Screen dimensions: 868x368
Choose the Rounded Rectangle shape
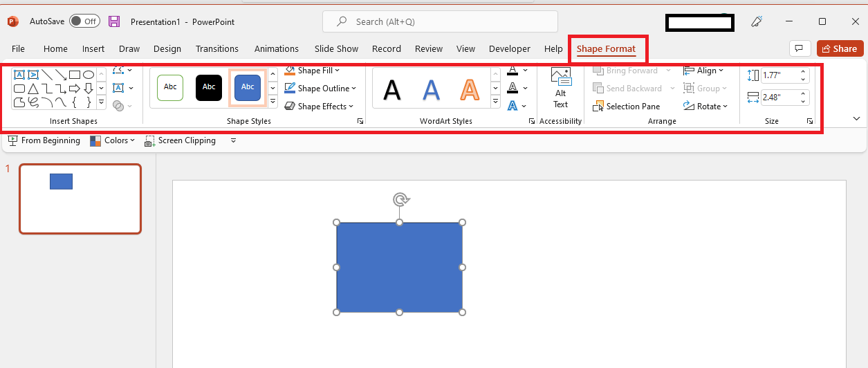tap(19, 89)
